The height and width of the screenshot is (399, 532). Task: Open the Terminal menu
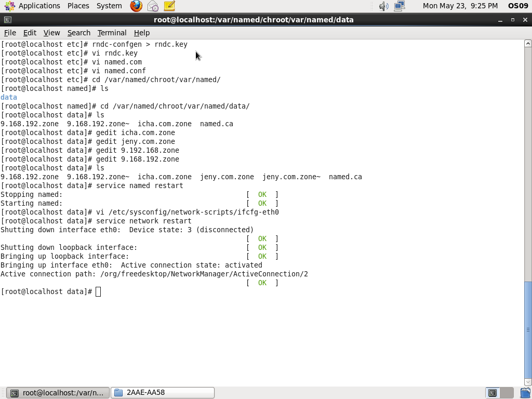tap(112, 33)
